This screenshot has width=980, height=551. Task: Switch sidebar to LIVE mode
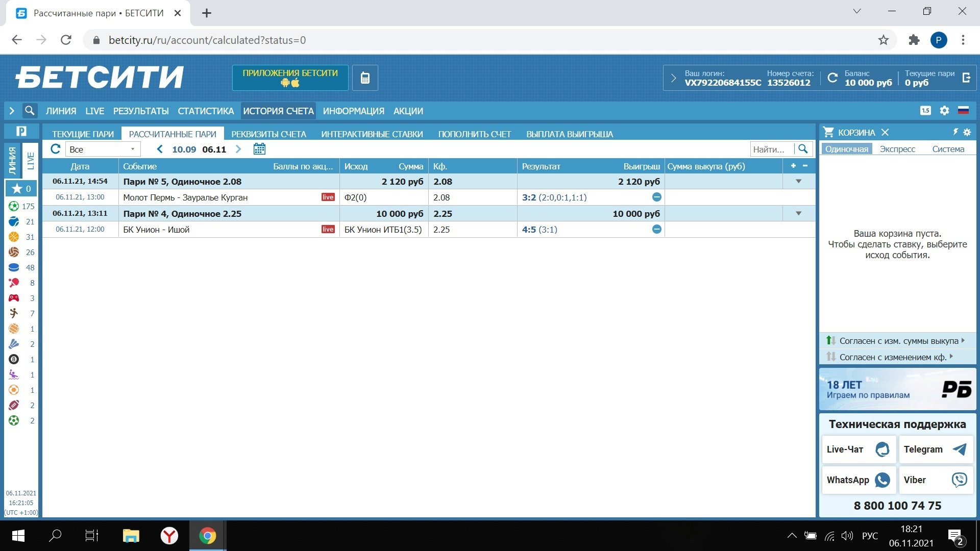coord(31,160)
